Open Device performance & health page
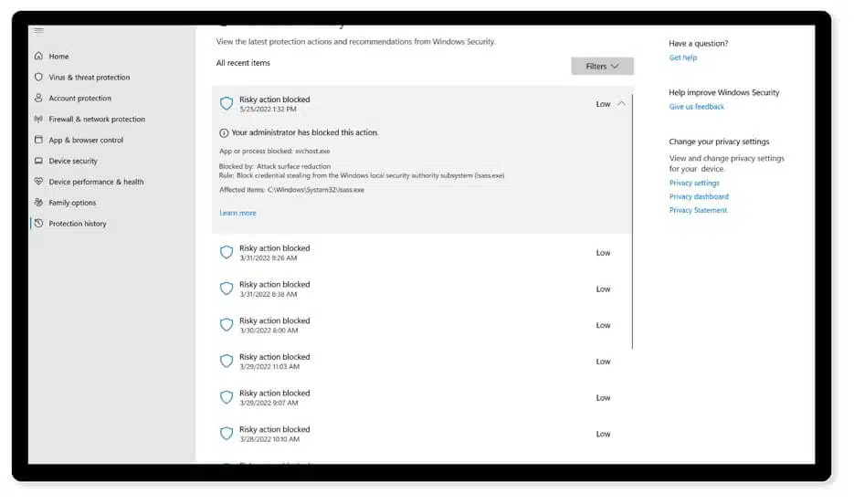Viewport: 854px width, 504px height. [x=97, y=182]
